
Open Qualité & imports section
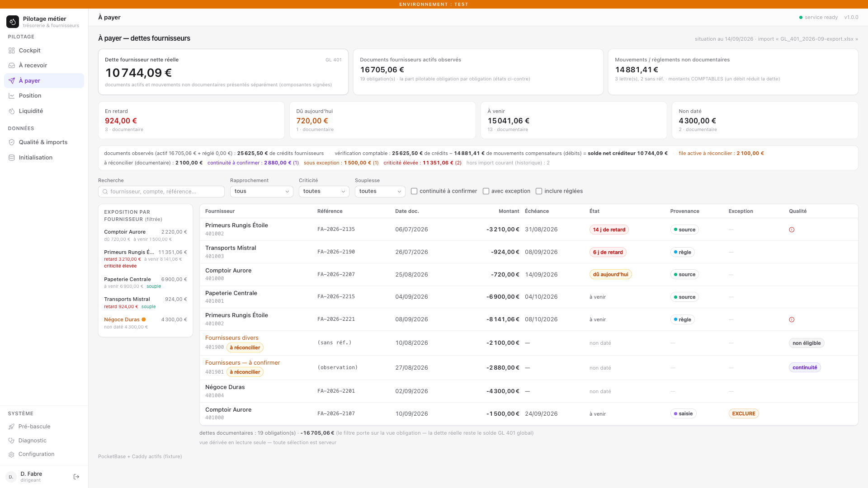44,142
